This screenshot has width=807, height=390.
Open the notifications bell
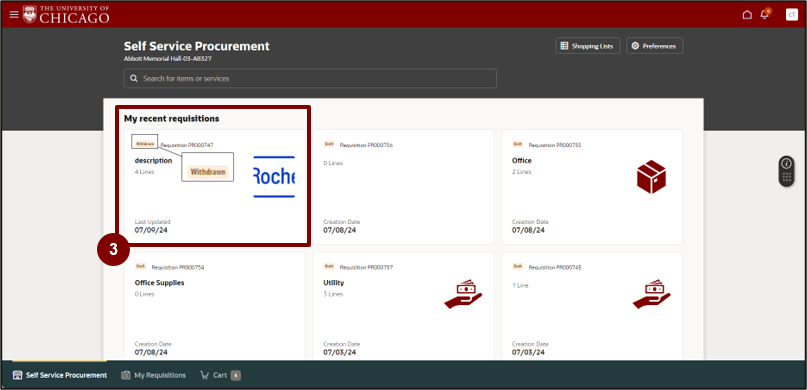tap(765, 14)
